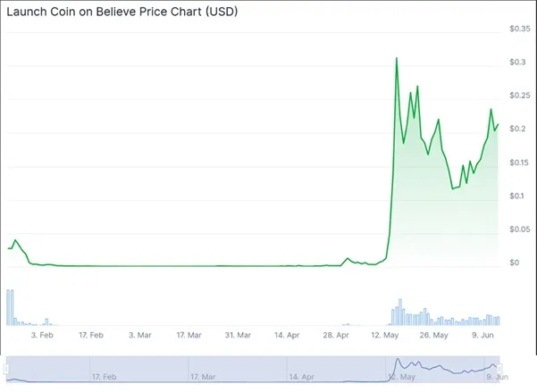
Task: Click the 14. Apr label in the range navigator
Action: (301, 378)
